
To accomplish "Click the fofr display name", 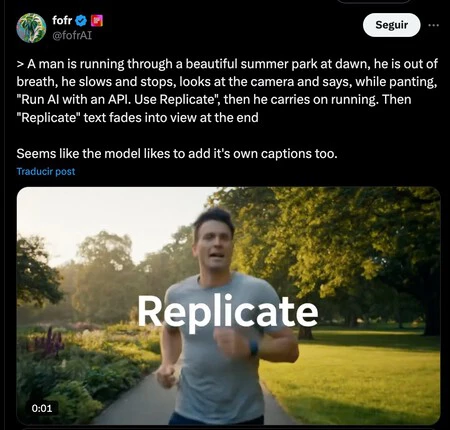I will pos(62,20).
